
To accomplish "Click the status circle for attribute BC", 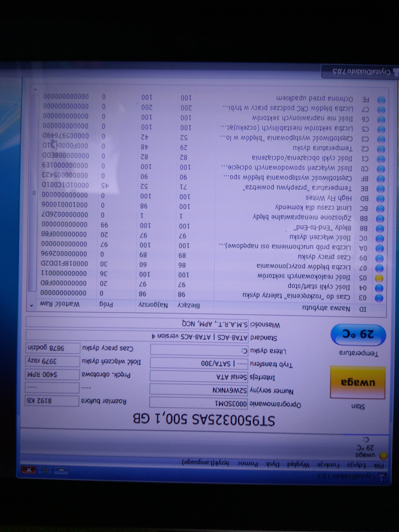I will pos(381,209).
